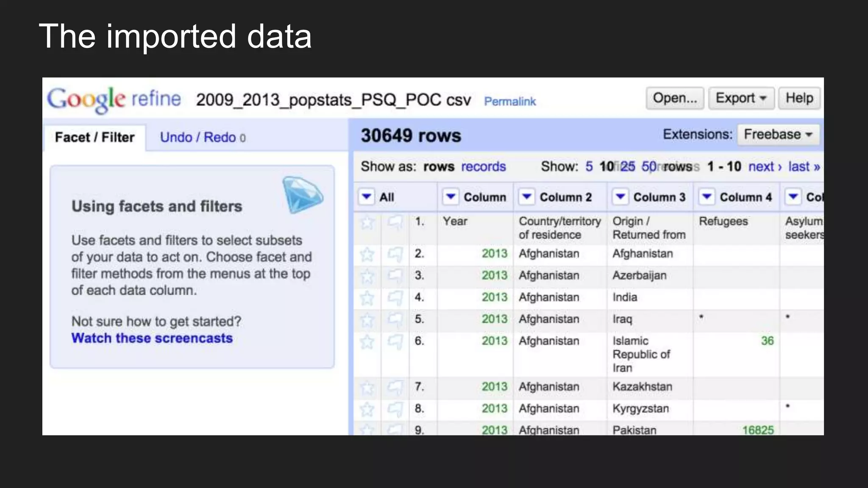Screen dimensions: 868x488
Task: Click the 30649 rows summary text
Action: coord(411,136)
